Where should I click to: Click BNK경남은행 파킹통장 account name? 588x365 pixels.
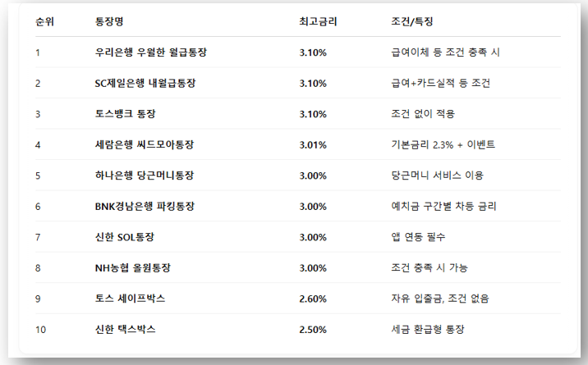pyautogui.click(x=145, y=206)
